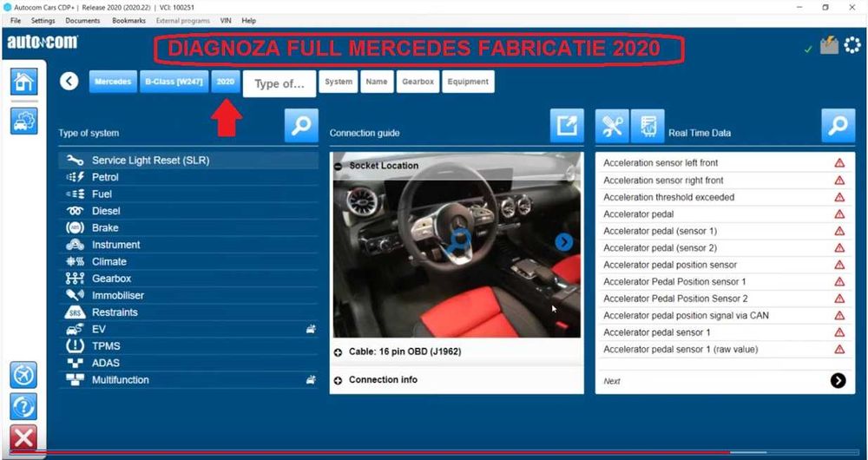Click the OBD socket marker on the photo
This screenshot has height=460, width=868.
457,242
